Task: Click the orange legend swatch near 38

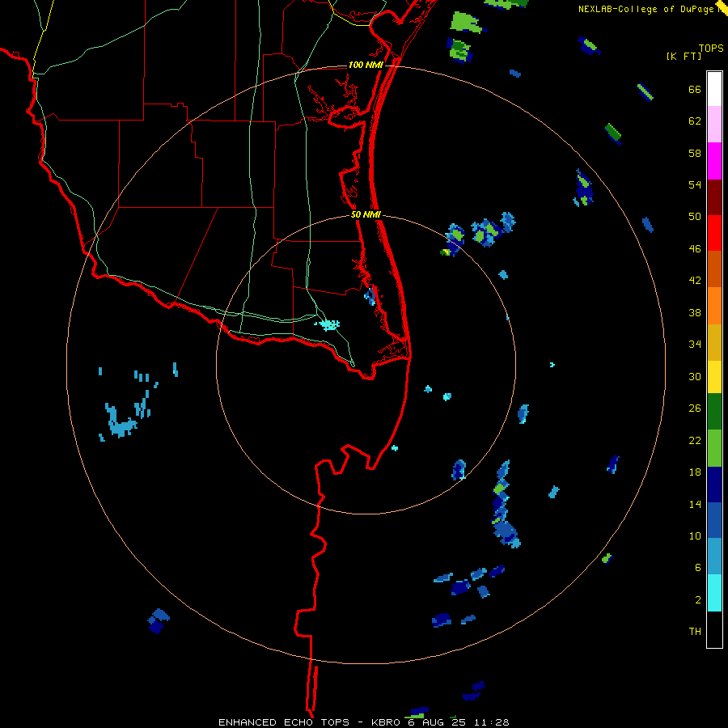Action: coord(714,306)
